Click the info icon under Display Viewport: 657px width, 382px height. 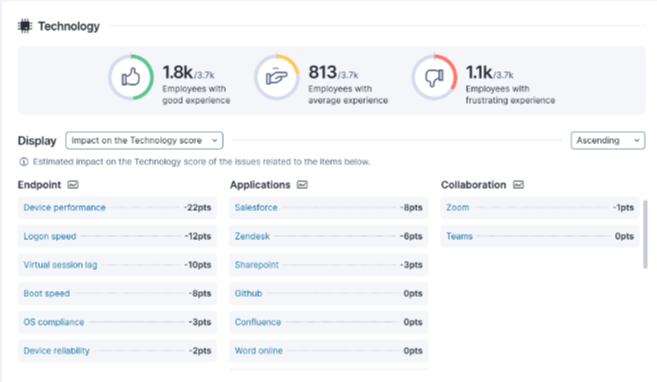click(x=24, y=162)
